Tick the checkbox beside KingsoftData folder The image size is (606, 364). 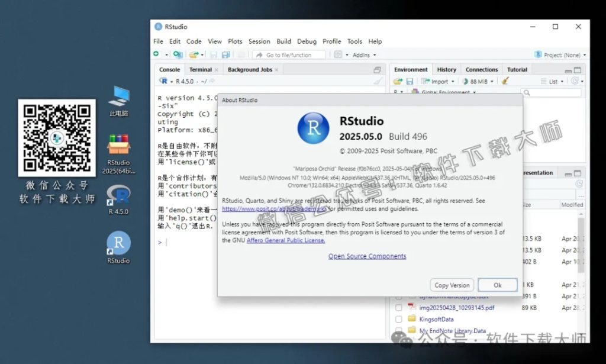pos(399,320)
